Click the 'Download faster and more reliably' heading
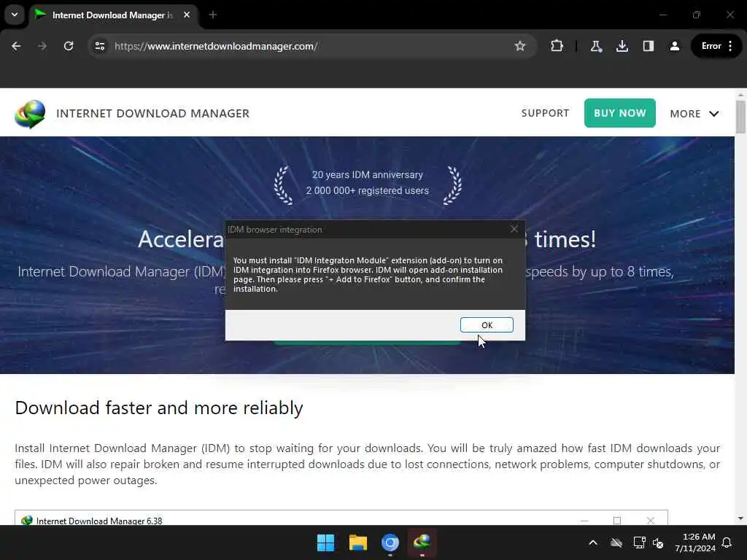The image size is (747, 560). pos(158,408)
